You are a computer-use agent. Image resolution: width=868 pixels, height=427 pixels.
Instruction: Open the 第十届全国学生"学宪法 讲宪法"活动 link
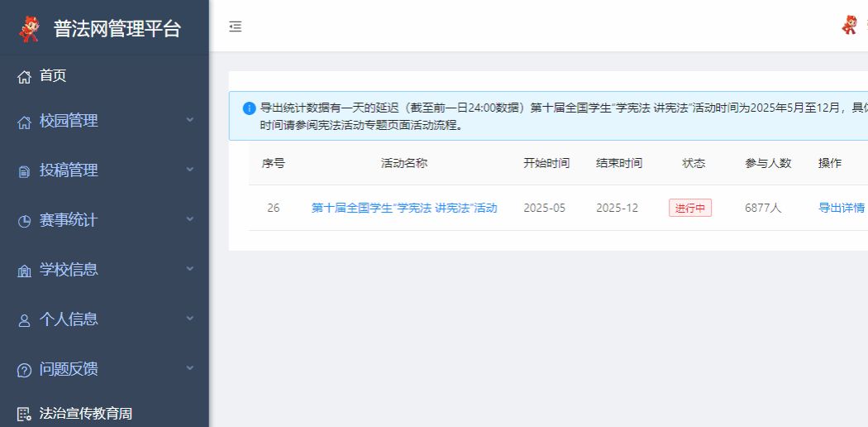click(x=404, y=208)
